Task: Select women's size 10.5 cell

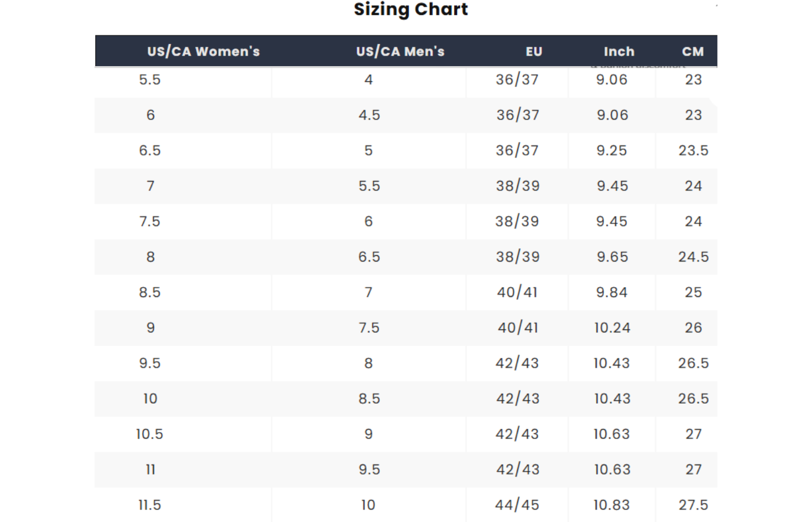Action: (x=150, y=434)
